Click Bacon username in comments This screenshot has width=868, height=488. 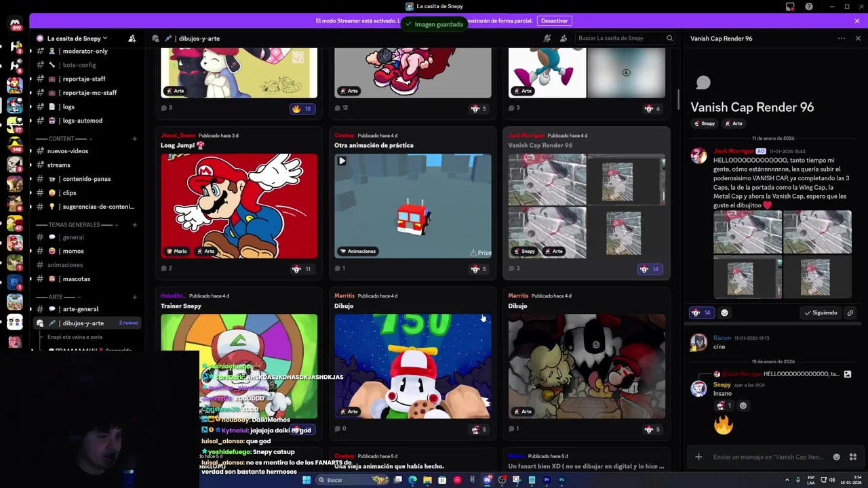[x=722, y=338]
